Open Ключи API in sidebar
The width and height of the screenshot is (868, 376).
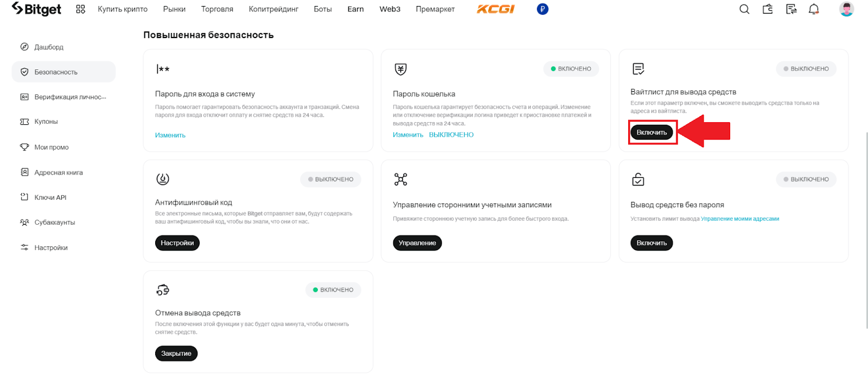click(50, 197)
